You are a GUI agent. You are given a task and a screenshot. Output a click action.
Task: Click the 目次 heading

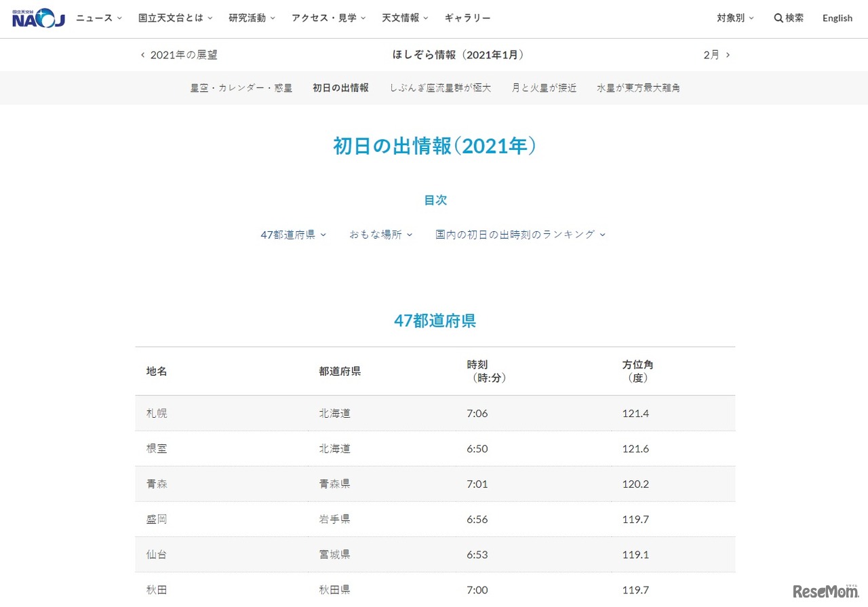pyautogui.click(x=435, y=201)
